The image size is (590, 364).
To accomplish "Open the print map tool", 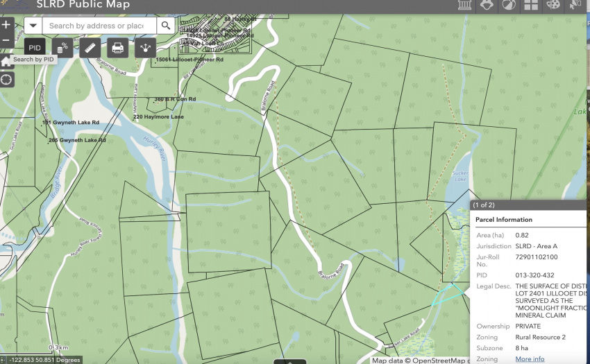I will [118, 48].
